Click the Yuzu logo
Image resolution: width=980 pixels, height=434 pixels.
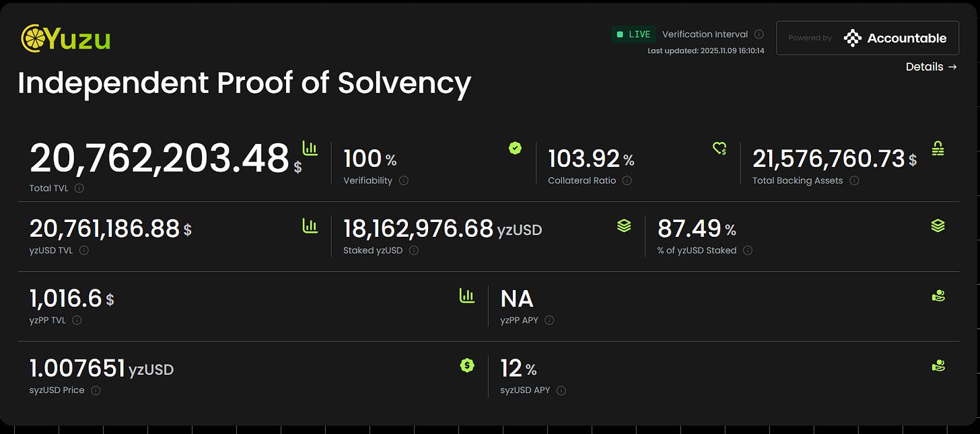[x=65, y=38]
